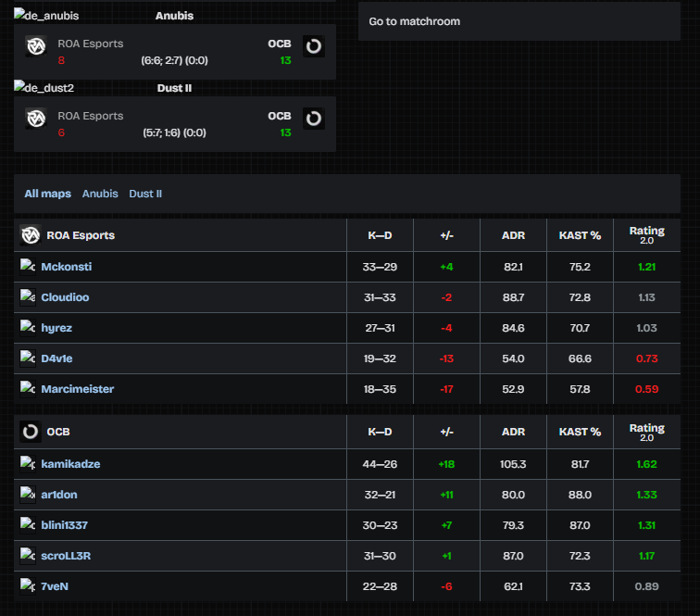Click blini1337's 79.3 ADR value
Screen dimensions: 700x616
tap(513, 525)
